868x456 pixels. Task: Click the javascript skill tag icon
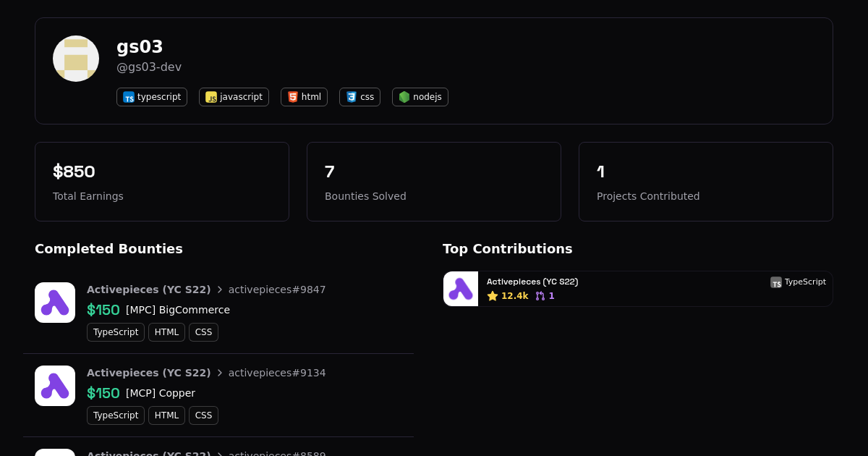click(211, 97)
